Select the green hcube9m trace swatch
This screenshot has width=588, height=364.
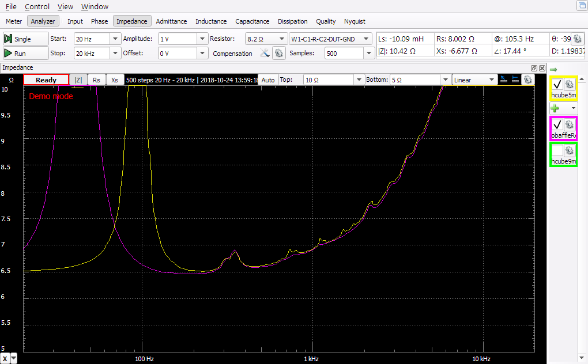[563, 154]
